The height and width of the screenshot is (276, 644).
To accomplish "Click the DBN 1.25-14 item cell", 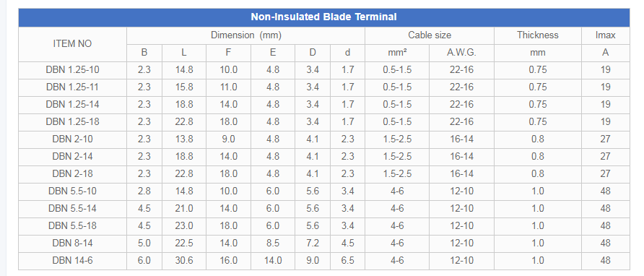I will [72, 105].
